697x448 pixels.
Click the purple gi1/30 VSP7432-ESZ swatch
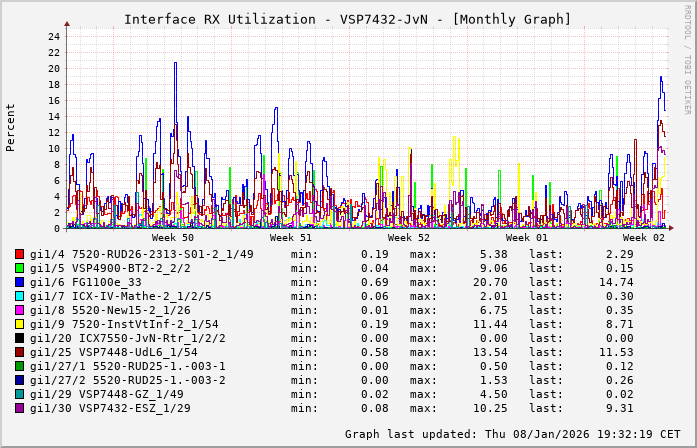20,408
